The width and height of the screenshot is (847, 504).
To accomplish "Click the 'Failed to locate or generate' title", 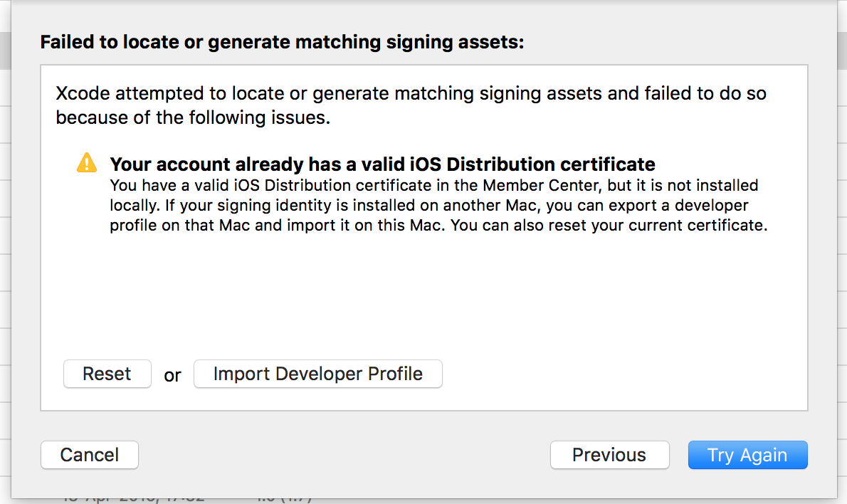I will click(x=282, y=42).
